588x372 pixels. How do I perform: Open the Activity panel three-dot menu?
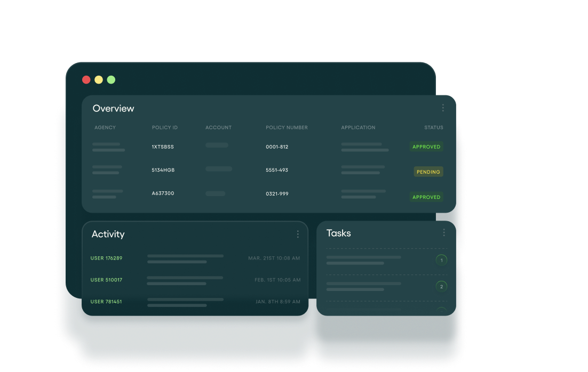[x=298, y=234]
